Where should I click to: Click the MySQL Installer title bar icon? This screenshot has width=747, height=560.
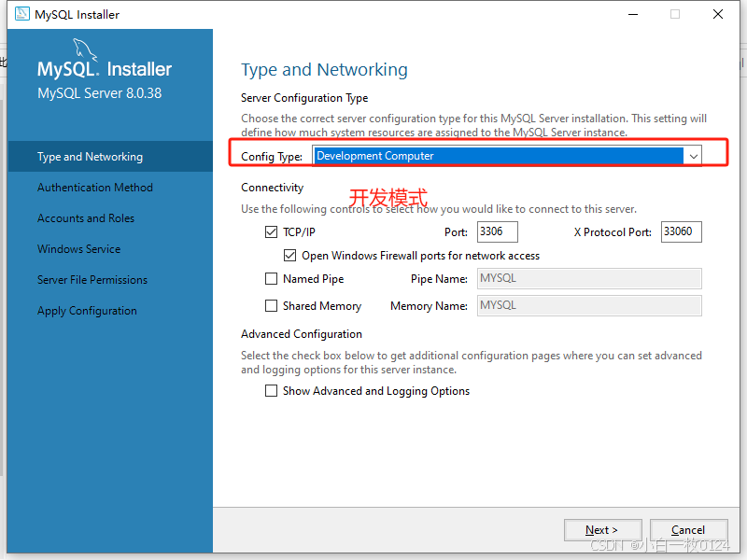[21, 14]
